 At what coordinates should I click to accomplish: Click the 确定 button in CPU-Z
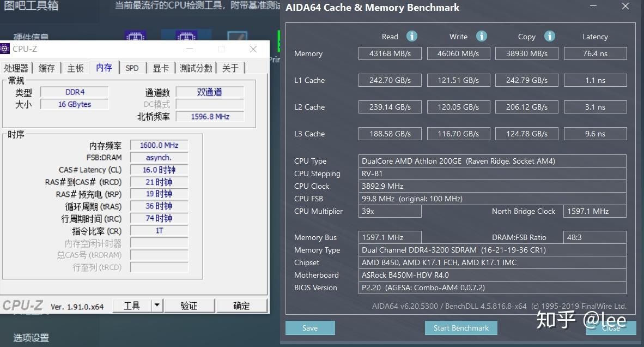point(241,306)
